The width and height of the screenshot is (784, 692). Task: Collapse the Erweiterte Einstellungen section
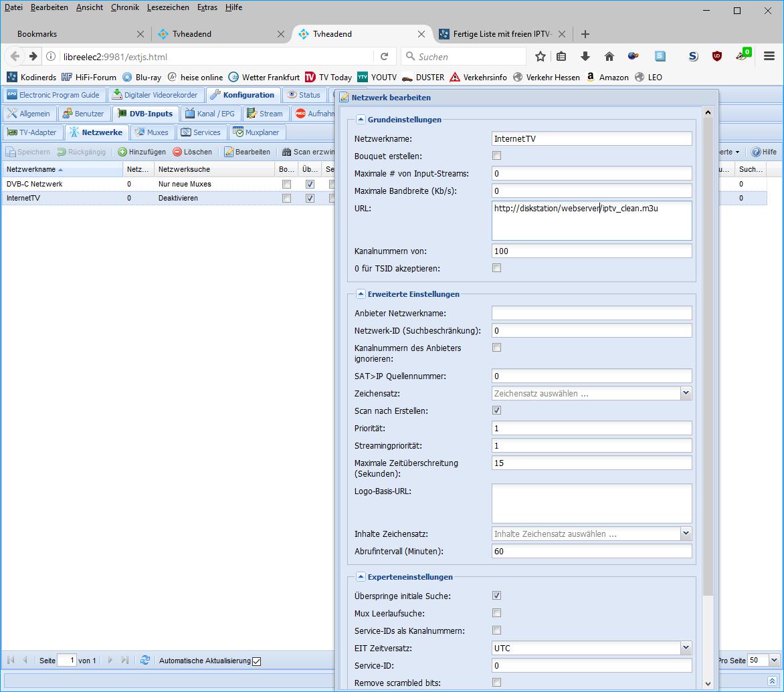pos(361,294)
